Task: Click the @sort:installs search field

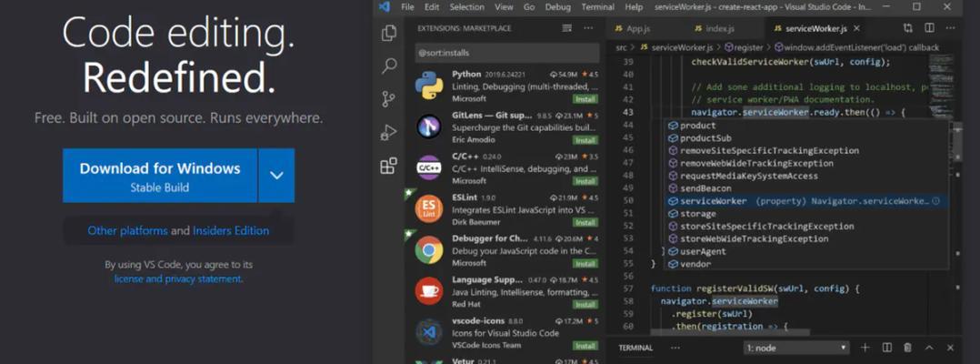Action: (507, 53)
